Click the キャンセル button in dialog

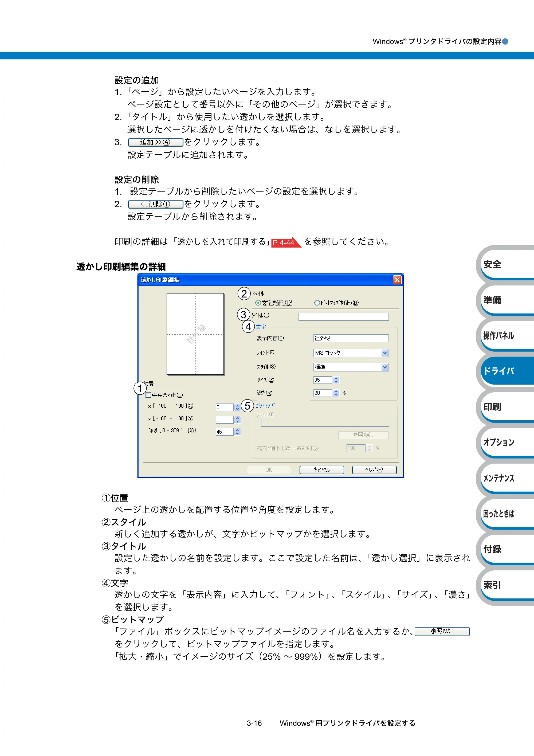point(322,470)
